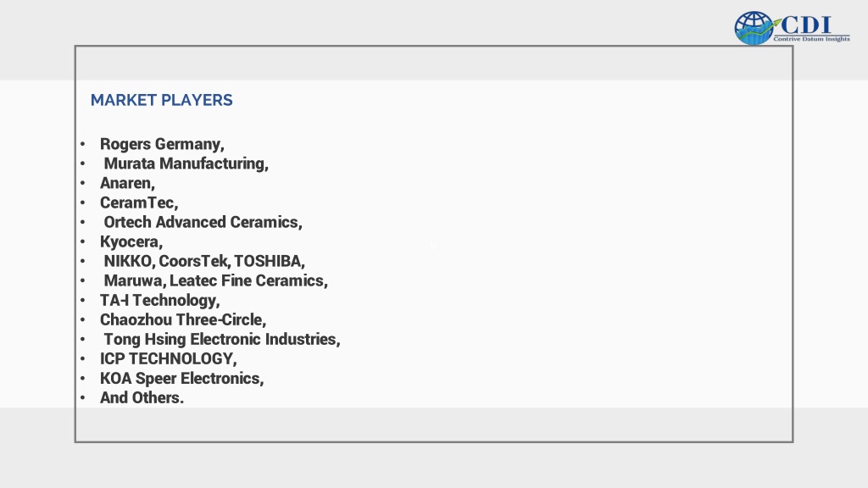Select the CoorsTek text
Screen dimensions: 868x488
click(x=194, y=261)
